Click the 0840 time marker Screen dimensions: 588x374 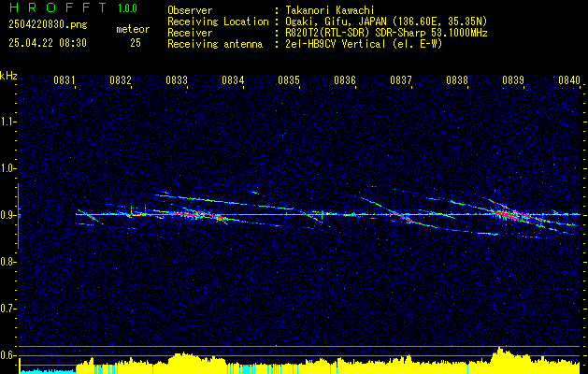pos(569,80)
